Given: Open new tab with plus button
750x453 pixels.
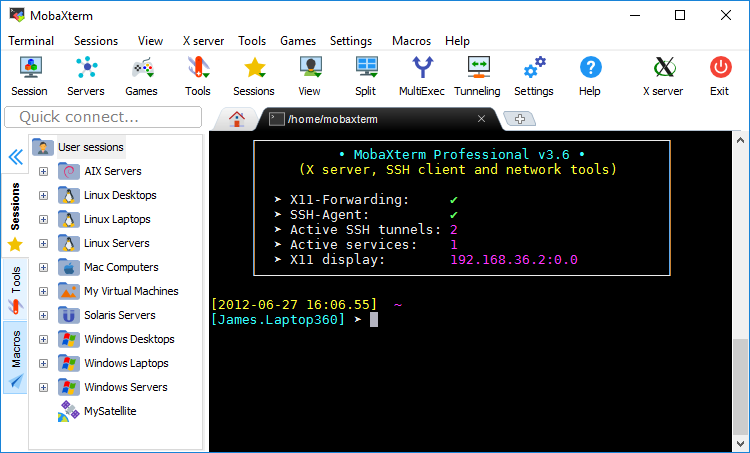Looking at the screenshot, I should (519, 119).
